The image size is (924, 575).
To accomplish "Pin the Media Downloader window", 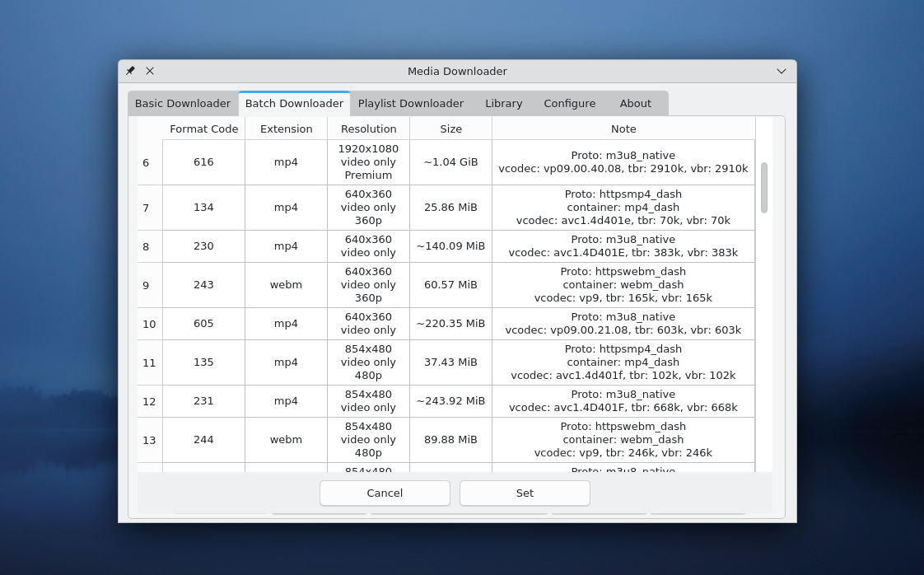I will pos(129,71).
